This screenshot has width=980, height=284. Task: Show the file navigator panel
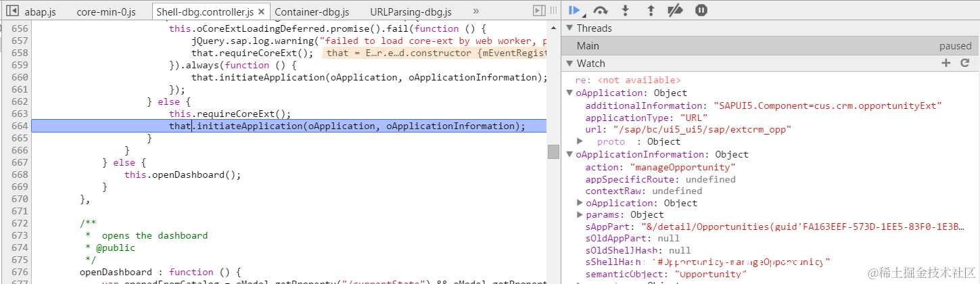(x=11, y=11)
